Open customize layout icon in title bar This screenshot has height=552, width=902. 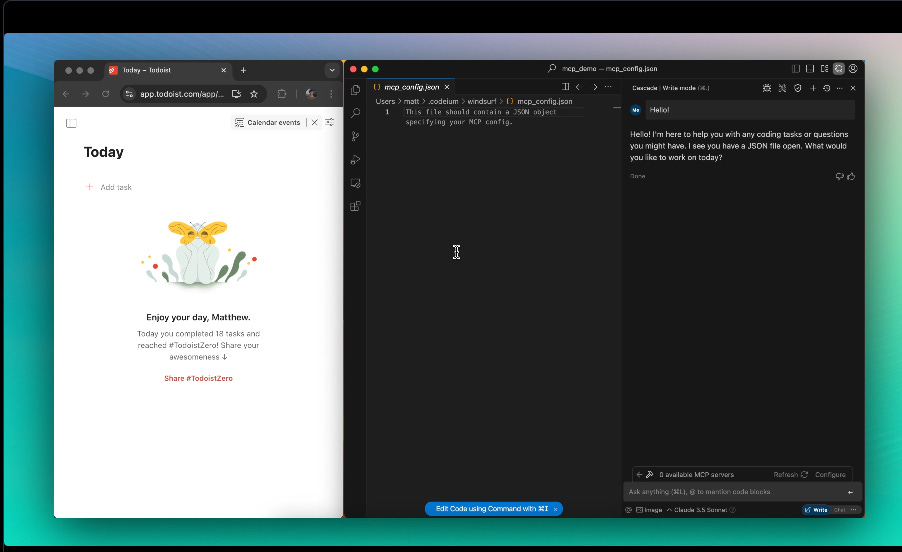824,68
